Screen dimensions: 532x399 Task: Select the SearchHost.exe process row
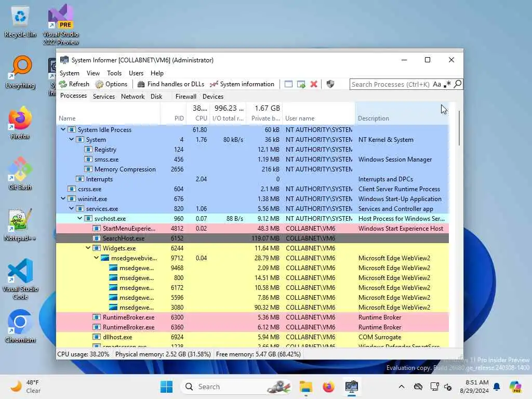(252, 238)
